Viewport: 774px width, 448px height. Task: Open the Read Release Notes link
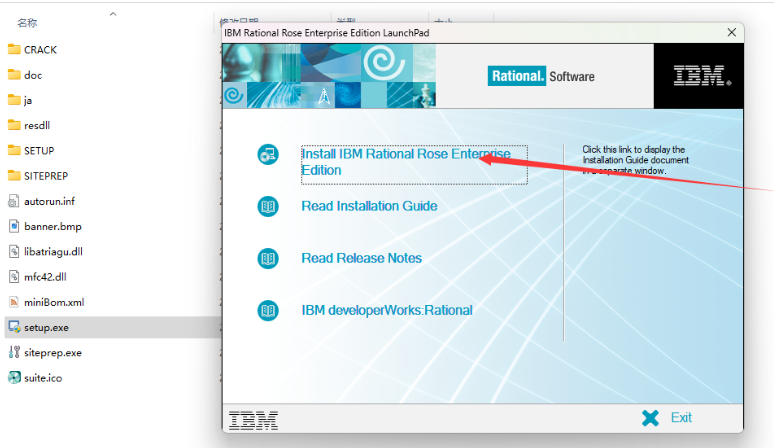[x=361, y=258]
